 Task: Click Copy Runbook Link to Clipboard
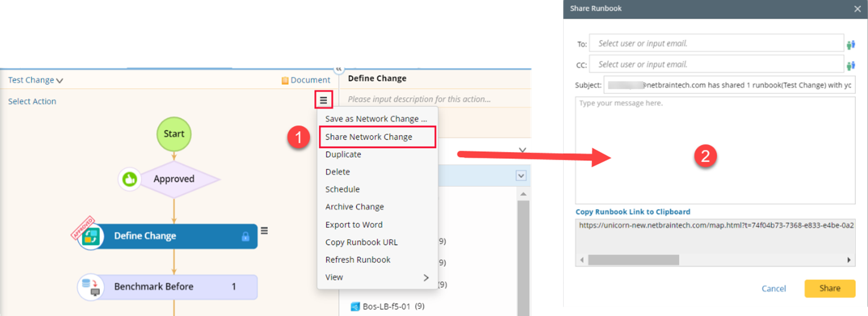pos(633,212)
